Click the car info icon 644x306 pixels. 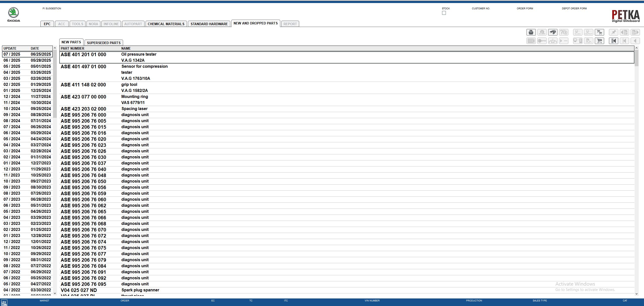553,41
